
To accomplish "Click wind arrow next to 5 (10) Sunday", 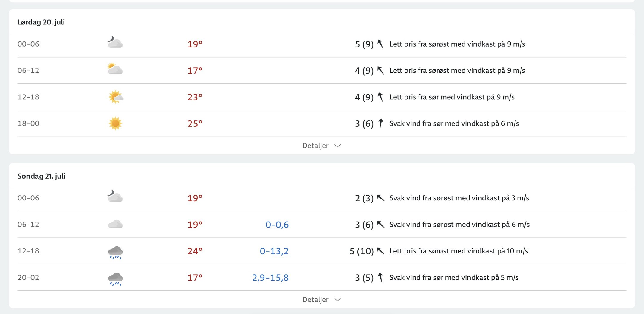I will (380, 251).
